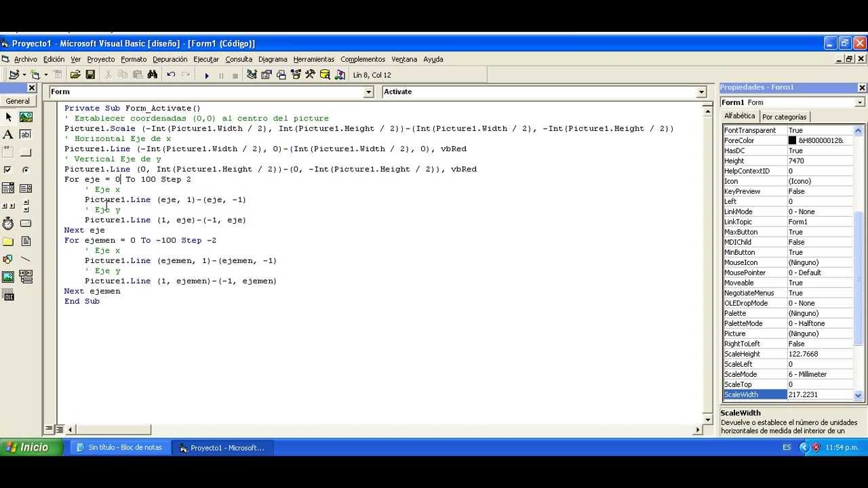Screen dimensions: 868x488
Task: Select the DriveListBox control tool
Action: tap(26, 224)
